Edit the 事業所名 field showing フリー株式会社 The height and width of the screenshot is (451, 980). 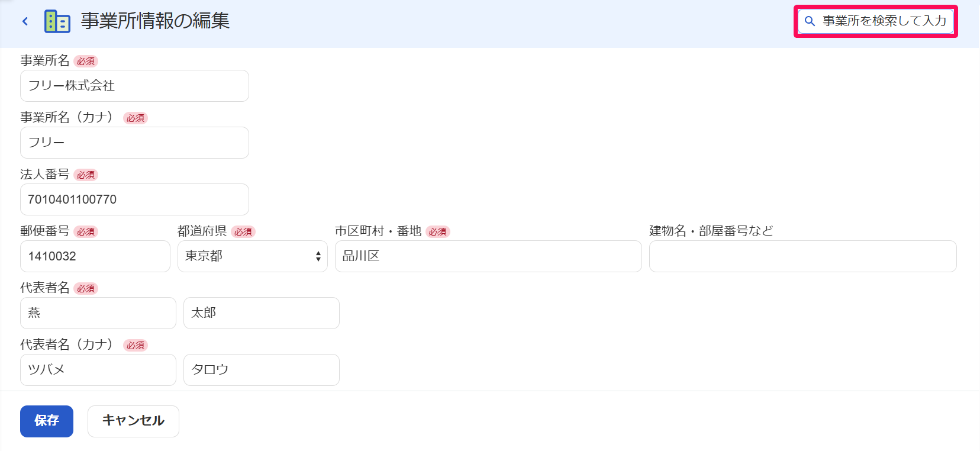click(134, 86)
